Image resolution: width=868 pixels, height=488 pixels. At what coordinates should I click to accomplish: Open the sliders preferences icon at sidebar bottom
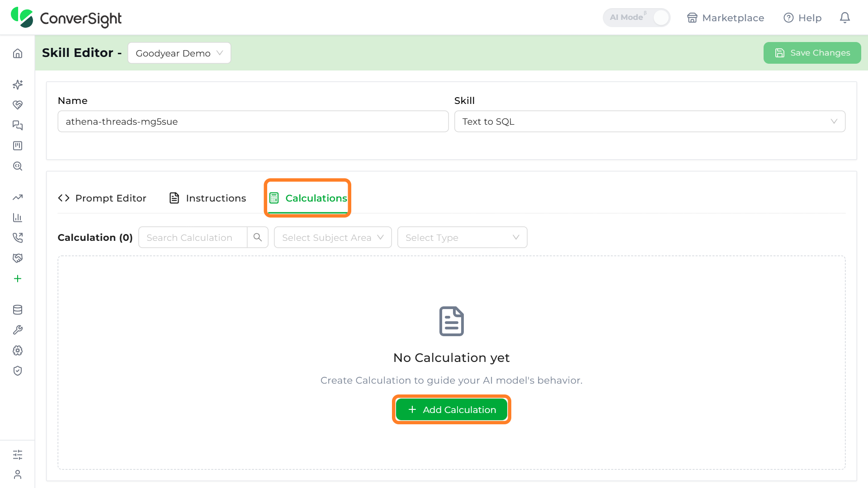[18, 455]
